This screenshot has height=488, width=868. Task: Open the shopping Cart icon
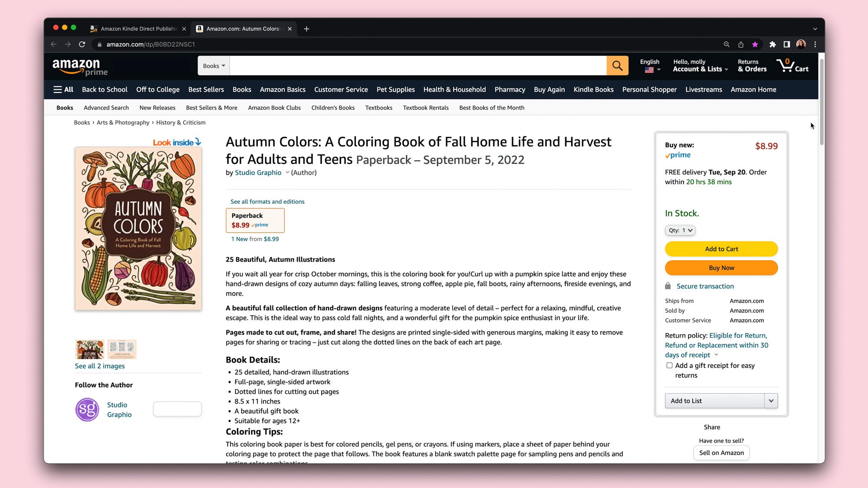coord(792,66)
